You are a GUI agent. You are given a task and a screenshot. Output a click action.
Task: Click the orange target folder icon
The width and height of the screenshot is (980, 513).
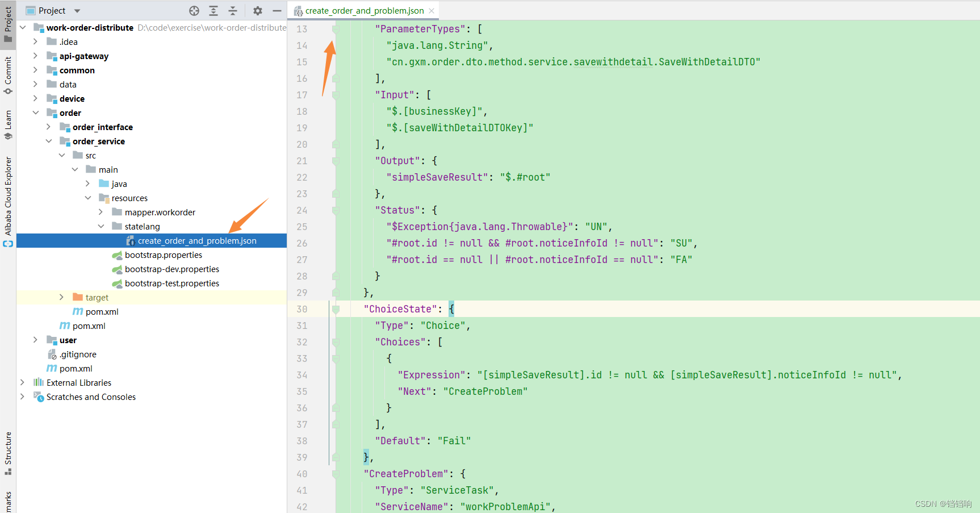pos(78,297)
